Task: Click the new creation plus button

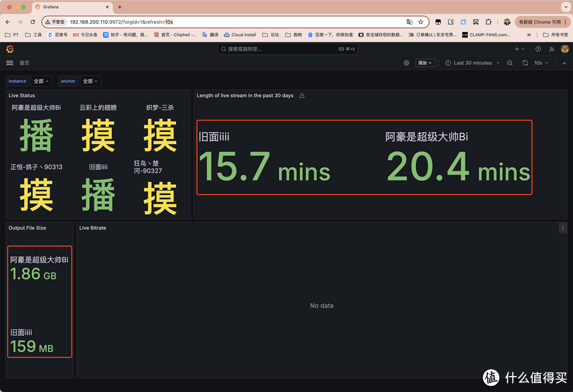Action: pos(518,48)
